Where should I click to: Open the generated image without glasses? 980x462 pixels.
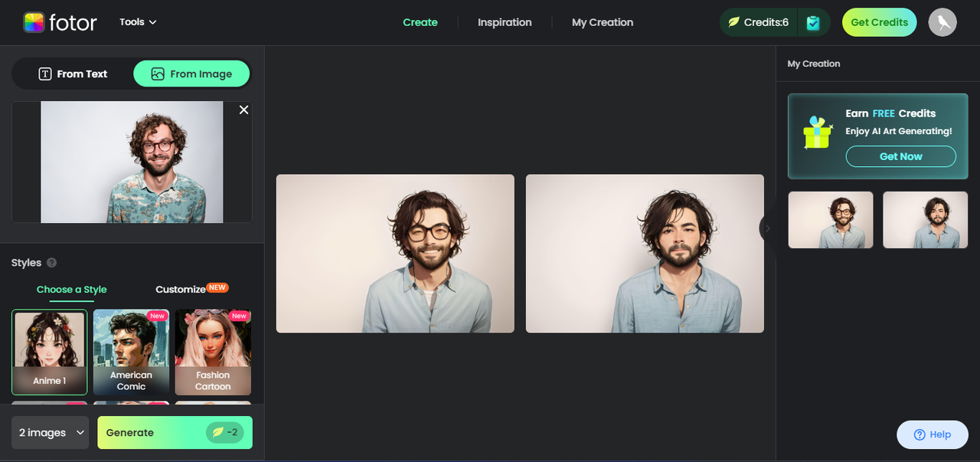[645, 254]
